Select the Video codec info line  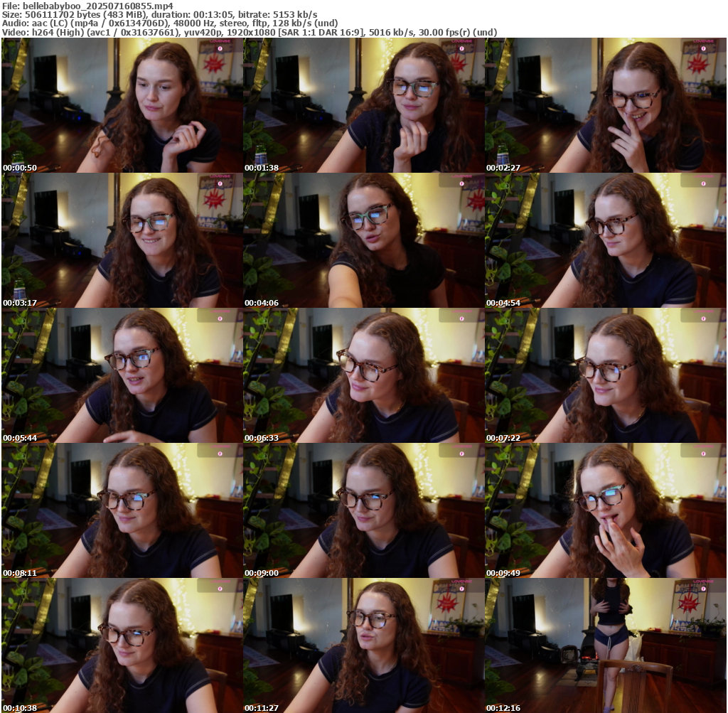pyautogui.click(x=250, y=32)
